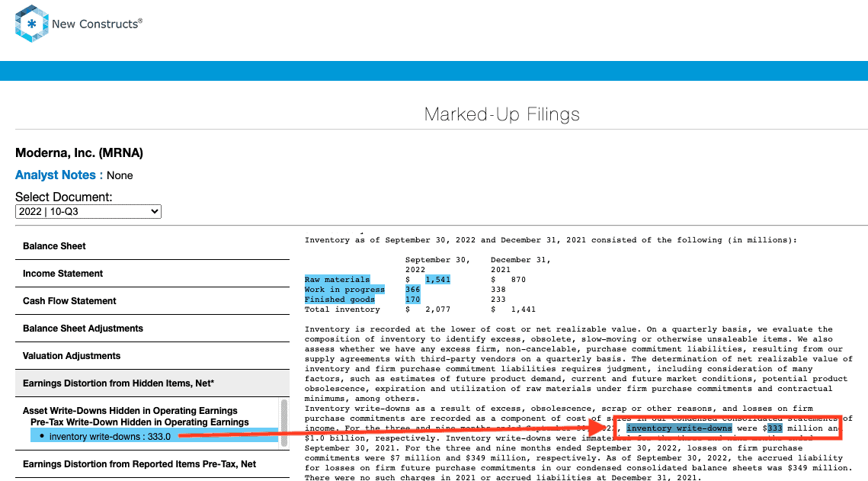
Task: Click the 233 finished goods 2021 value
Action: (x=498, y=300)
